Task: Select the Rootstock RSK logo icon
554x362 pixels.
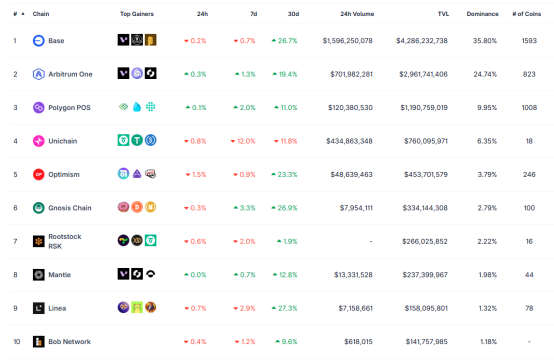Action: pos(39,241)
